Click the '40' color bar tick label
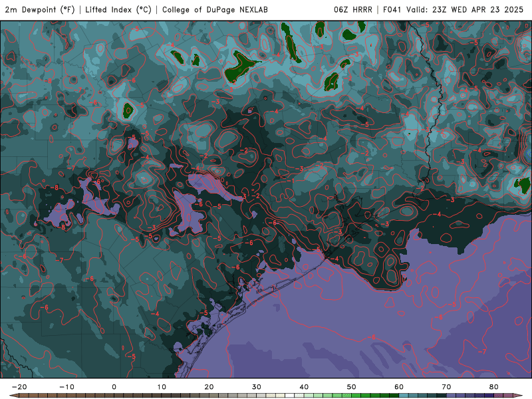The image size is (532, 399). [x=304, y=387]
